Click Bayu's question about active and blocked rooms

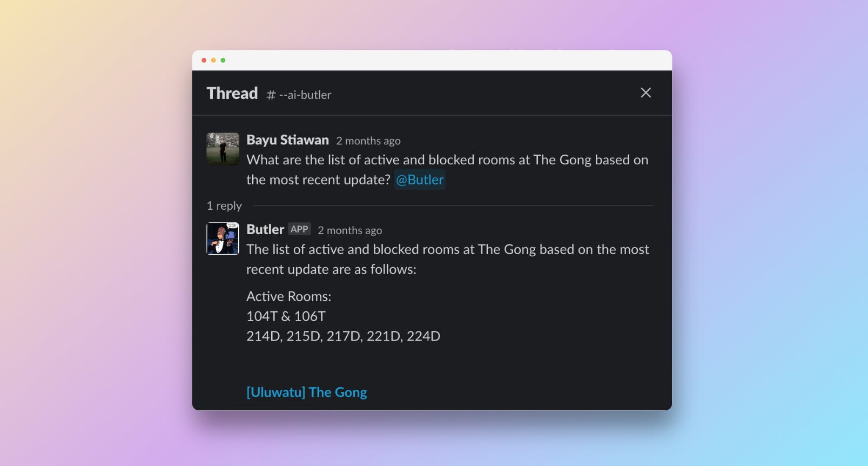pyautogui.click(x=447, y=170)
